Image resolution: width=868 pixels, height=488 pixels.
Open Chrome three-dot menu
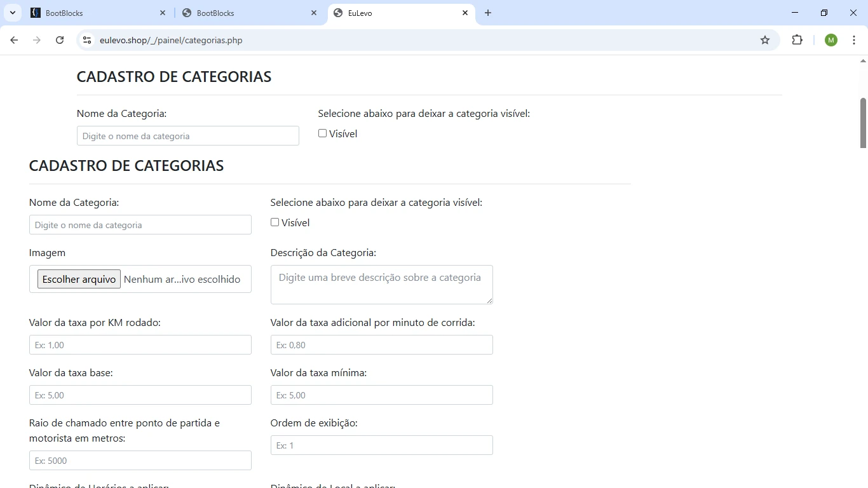(853, 40)
